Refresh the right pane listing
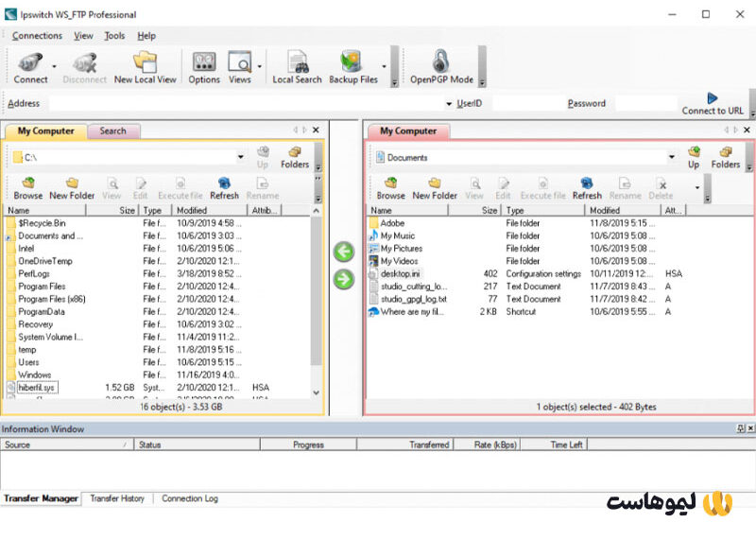756x540 pixels. coord(587,189)
